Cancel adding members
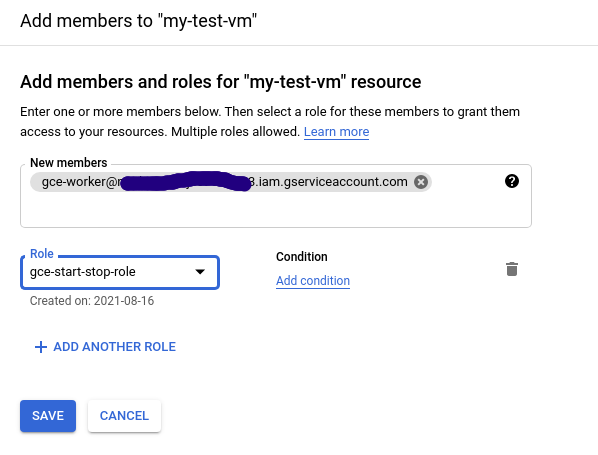Image resolution: width=598 pixels, height=455 pixels. pyautogui.click(x=124, y=416)
